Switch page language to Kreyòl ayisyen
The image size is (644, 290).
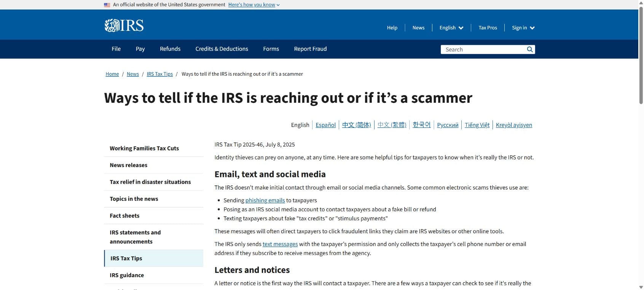point(514,125)
